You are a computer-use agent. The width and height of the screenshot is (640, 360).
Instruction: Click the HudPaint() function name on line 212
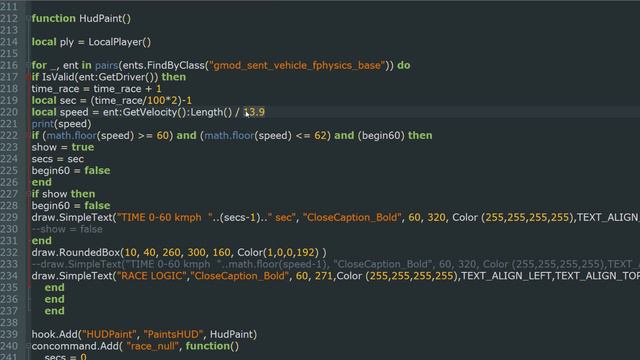[105, 18]
